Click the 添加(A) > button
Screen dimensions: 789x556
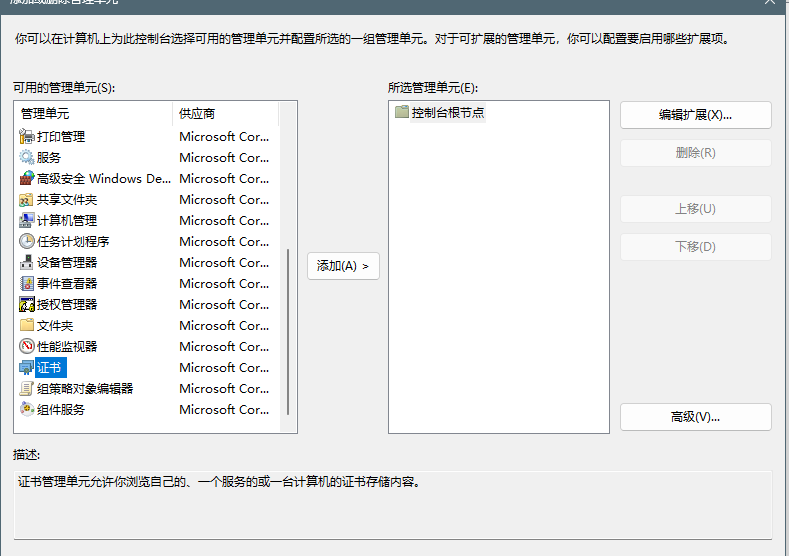point(343,266)
